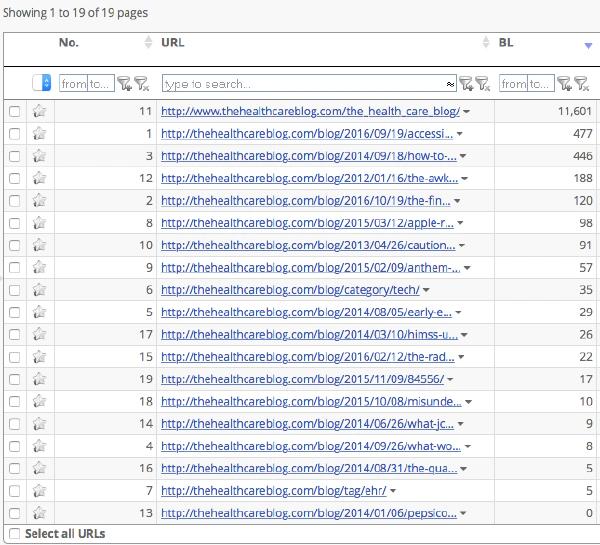Check the box for category/tech/ row
Viewport: 600px width, 545px height.
(x=15, y=290)
